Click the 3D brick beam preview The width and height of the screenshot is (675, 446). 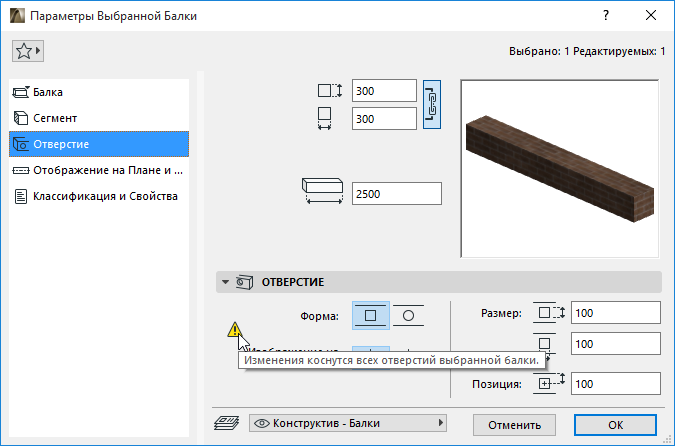(560, 169)
